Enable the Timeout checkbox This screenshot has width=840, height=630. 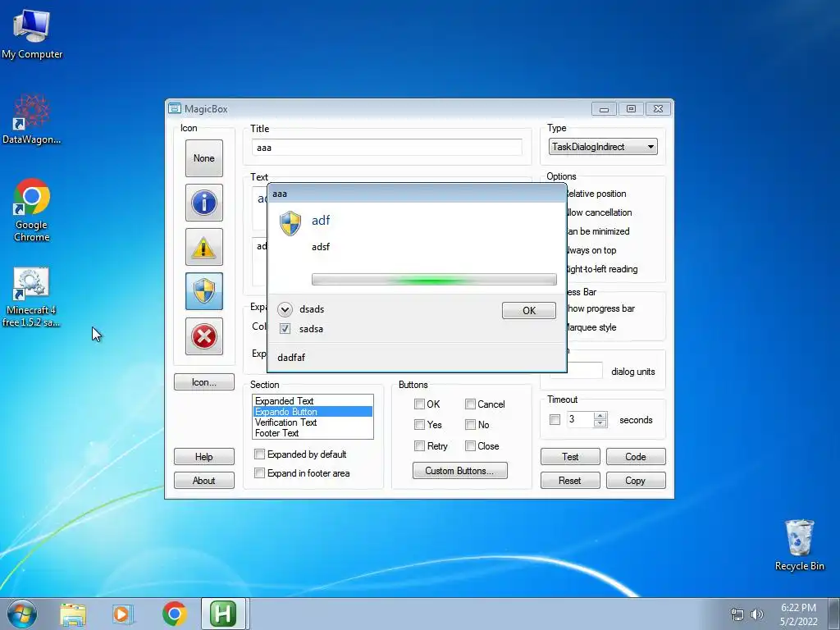click(x=555, y=419)
